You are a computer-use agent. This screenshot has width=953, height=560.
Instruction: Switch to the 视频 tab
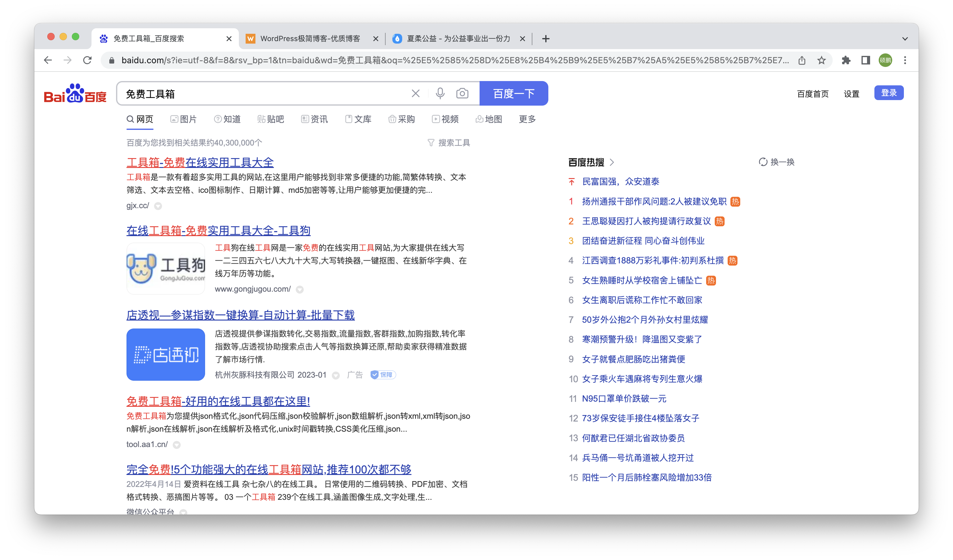pyautogui.click(x=445, y=119)
